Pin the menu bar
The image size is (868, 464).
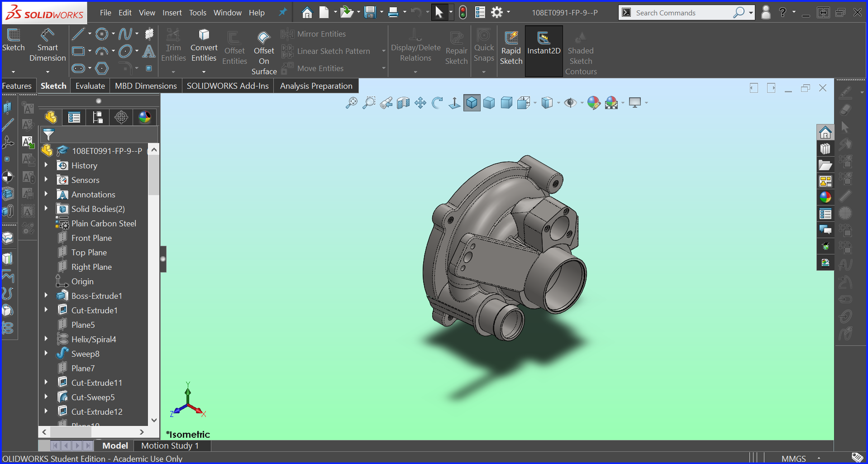(x=283, y=12)
